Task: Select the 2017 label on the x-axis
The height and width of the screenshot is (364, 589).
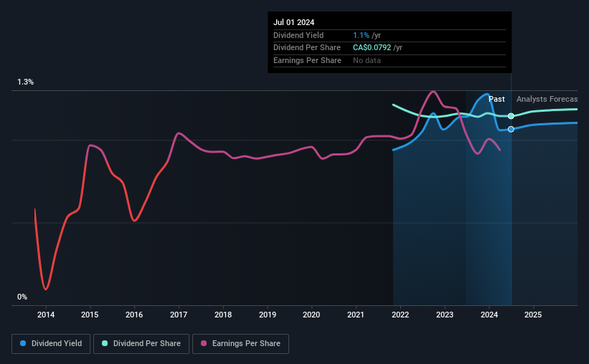Action: (179, 315)
